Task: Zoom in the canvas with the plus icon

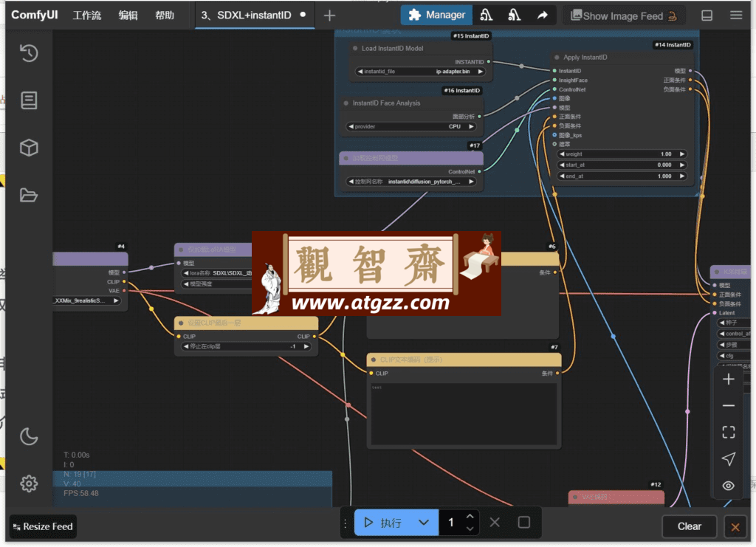Action: tap(729, 379)
